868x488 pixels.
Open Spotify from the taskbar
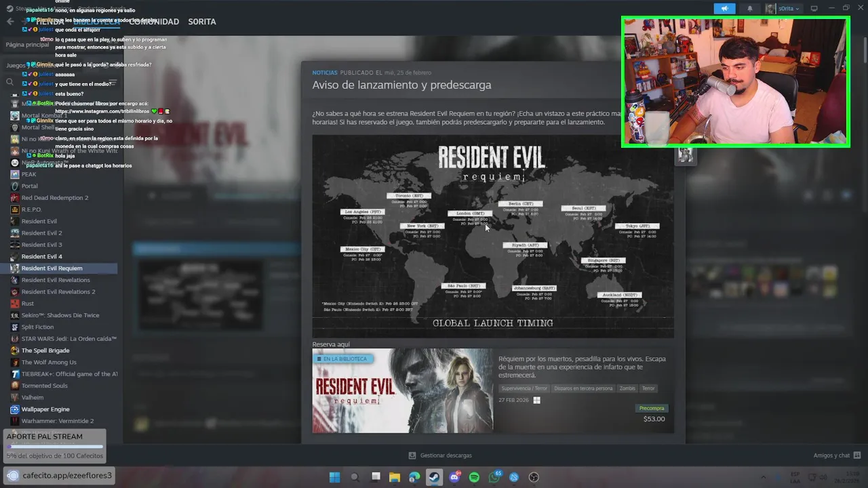[x=474, y=477]
